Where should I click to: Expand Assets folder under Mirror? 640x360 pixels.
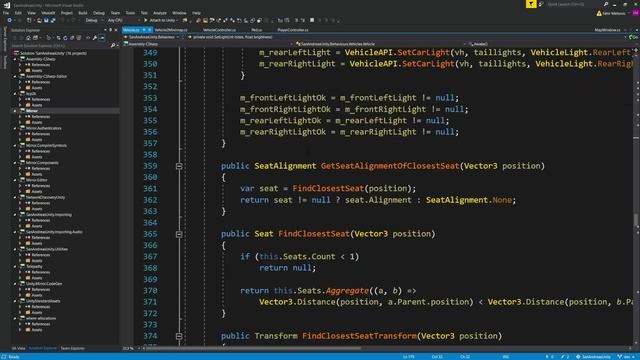[20, 122]
